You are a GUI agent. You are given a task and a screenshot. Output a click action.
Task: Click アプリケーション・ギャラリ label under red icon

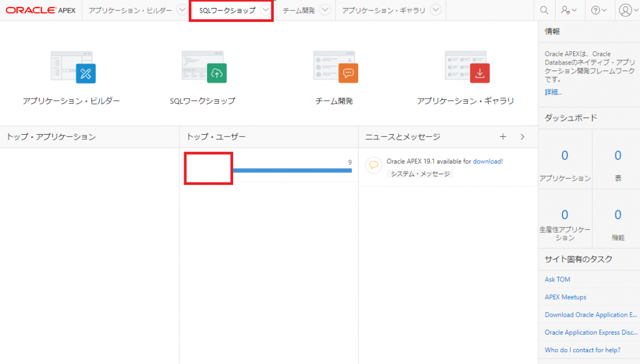coord(465,101)
